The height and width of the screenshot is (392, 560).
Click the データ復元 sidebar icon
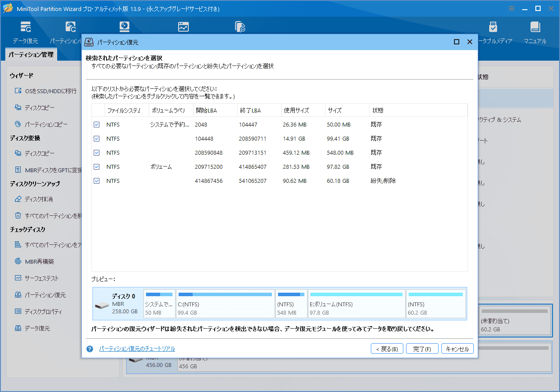tap(18, 328)
